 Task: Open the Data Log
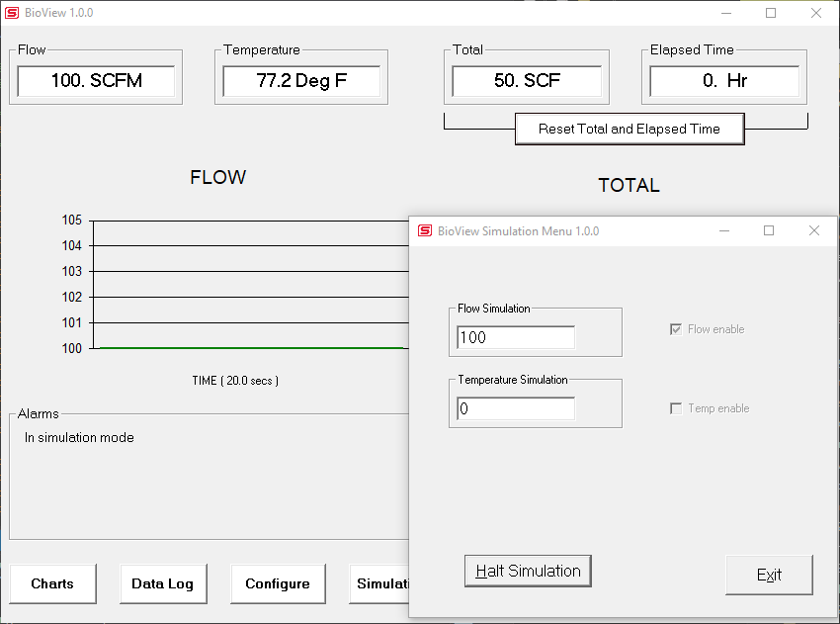pos(163,583)
